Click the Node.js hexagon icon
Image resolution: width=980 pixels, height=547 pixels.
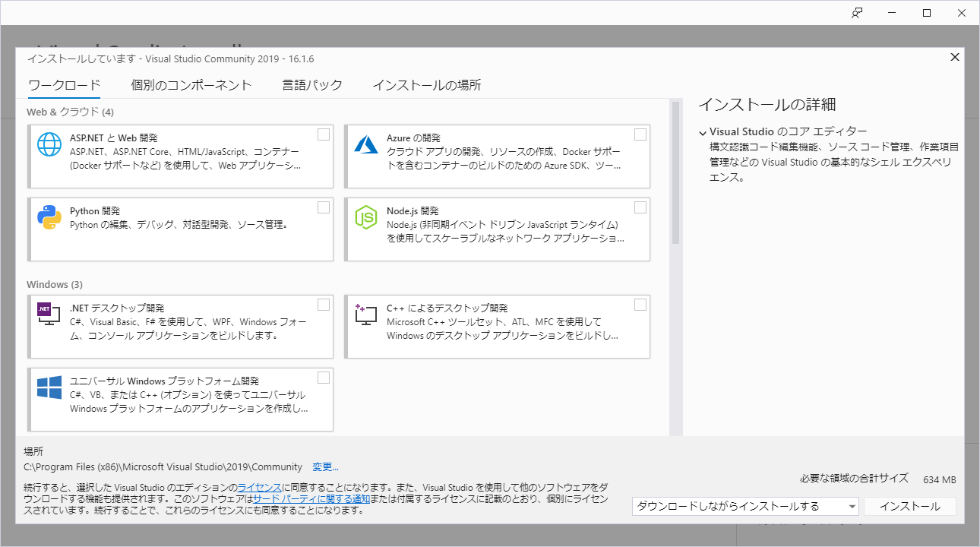(x=366, y=217)
